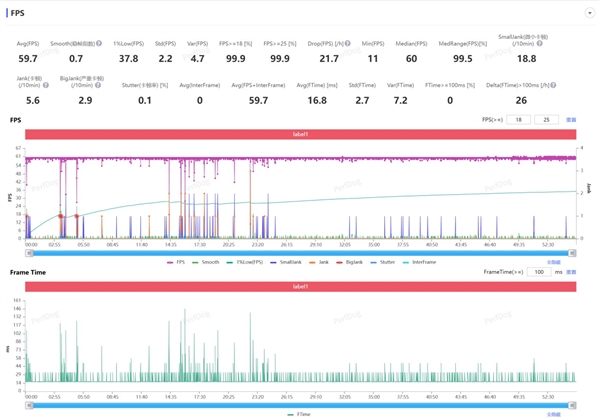The image size is (600, 419).
Task: Click the FPS chart blue zoom slider bar
Action: (300, 253)
